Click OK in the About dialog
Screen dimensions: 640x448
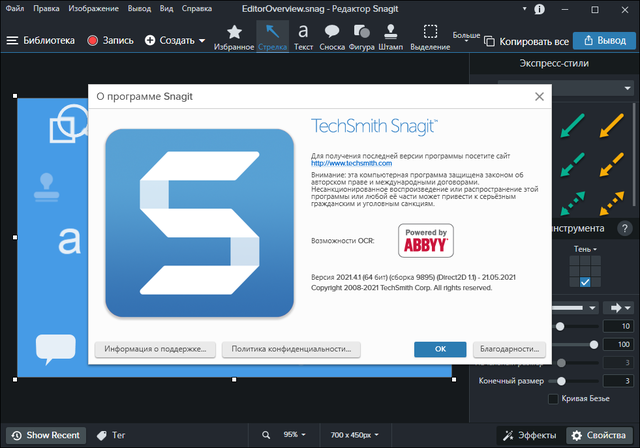click(440, 349)
